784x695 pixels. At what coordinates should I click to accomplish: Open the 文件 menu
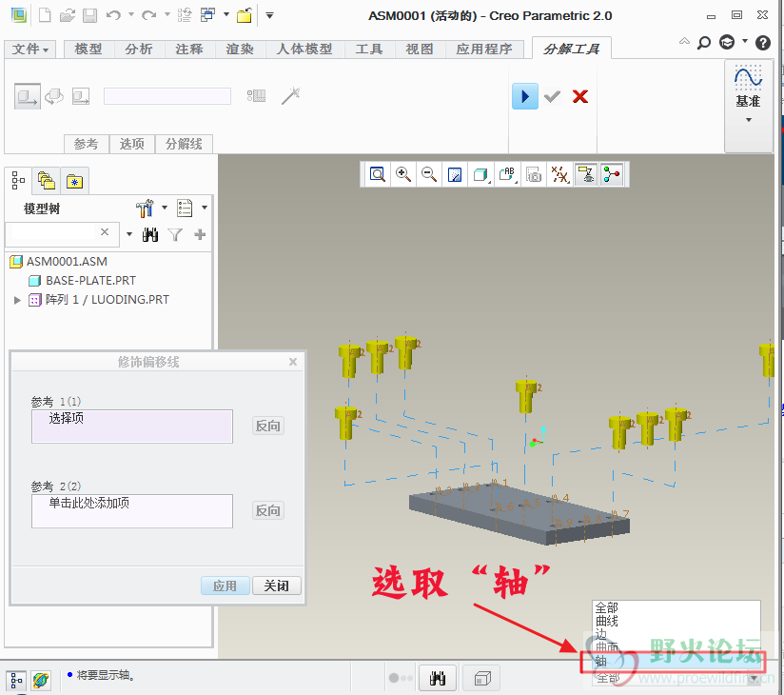(30, 50)
